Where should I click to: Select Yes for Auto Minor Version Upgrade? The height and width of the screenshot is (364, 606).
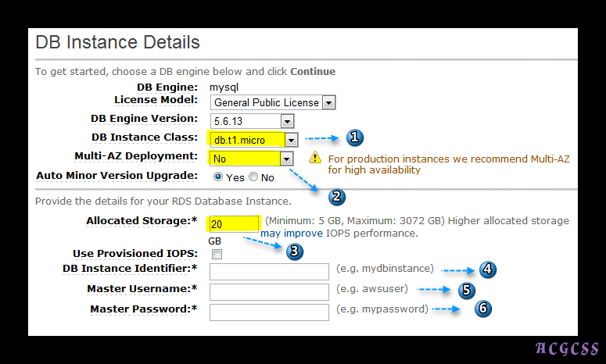tap(218, 177)
